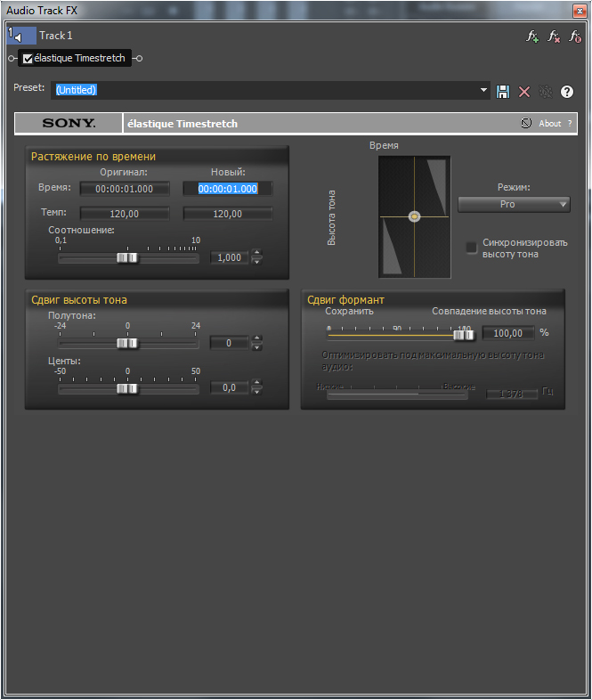Open plug-in help question mark icon
The height and width of the screenshot is (700, 592).
(566, 92)
